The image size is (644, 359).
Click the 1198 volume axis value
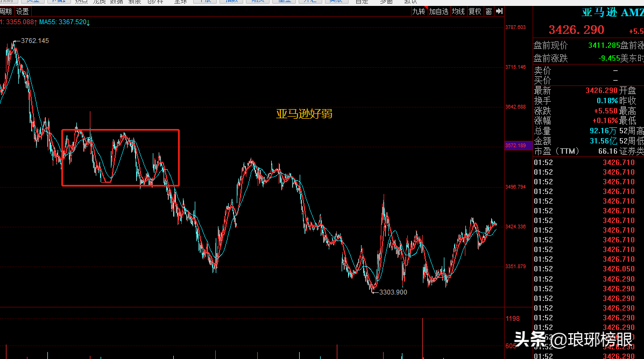pyautogui.click(x=513, y=318)
